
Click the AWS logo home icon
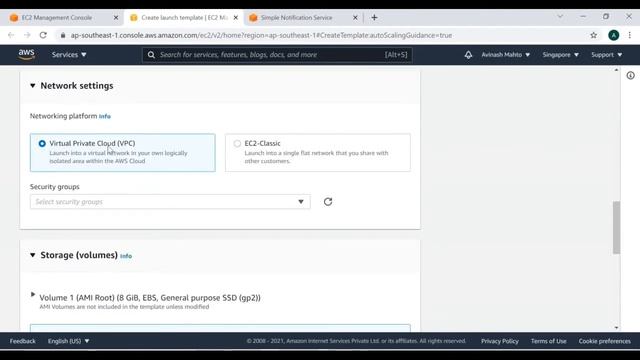click(x=27, y=54)
